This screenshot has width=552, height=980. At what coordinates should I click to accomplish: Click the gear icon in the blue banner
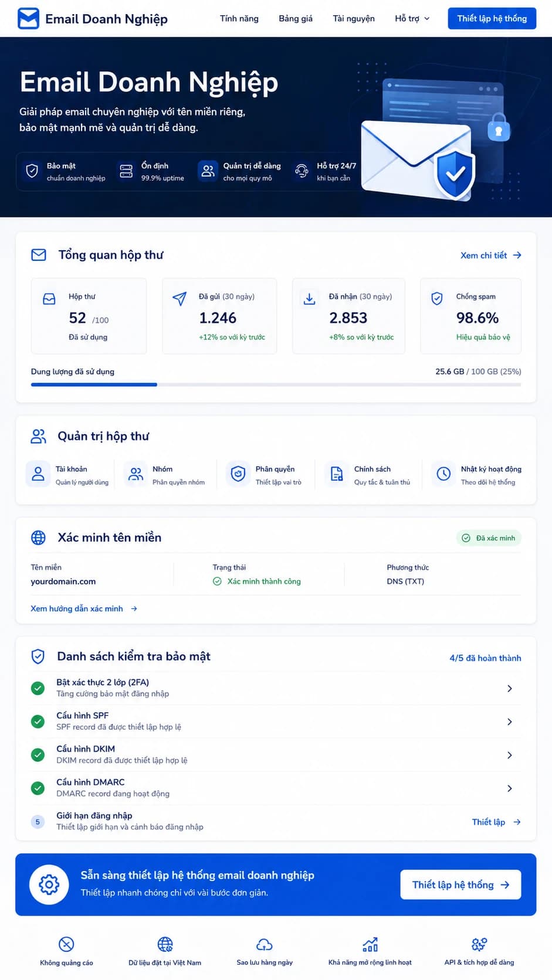[49, 884]
